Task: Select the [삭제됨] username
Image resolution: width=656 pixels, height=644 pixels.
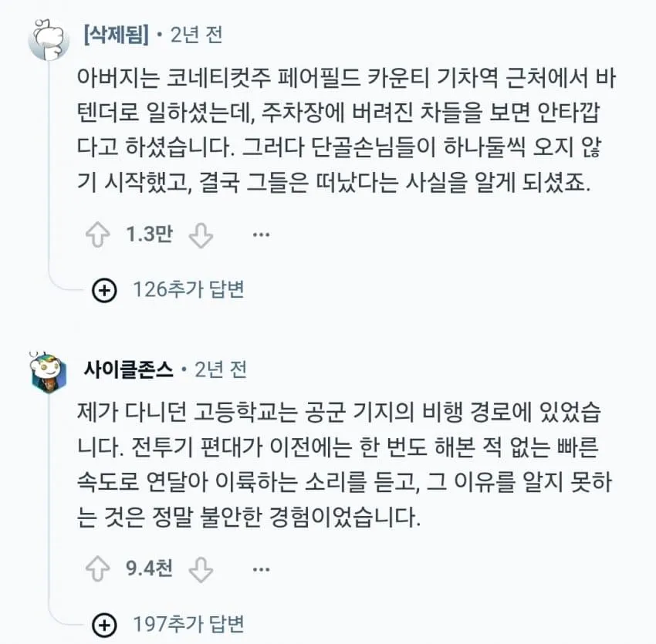Action: 117,35
